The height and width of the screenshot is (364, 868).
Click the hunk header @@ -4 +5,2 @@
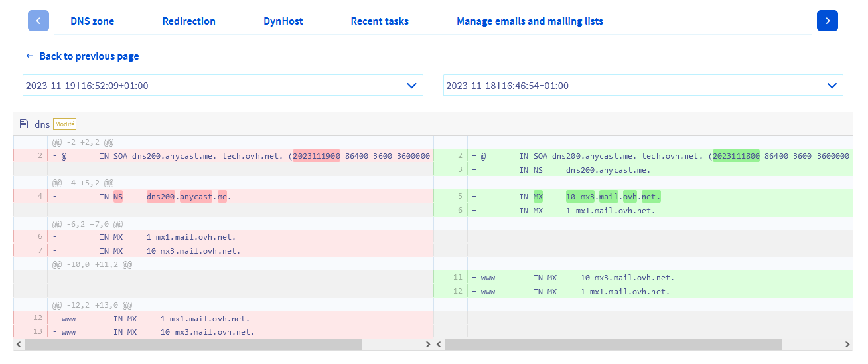pyautogui.click(x=83, y=183)
